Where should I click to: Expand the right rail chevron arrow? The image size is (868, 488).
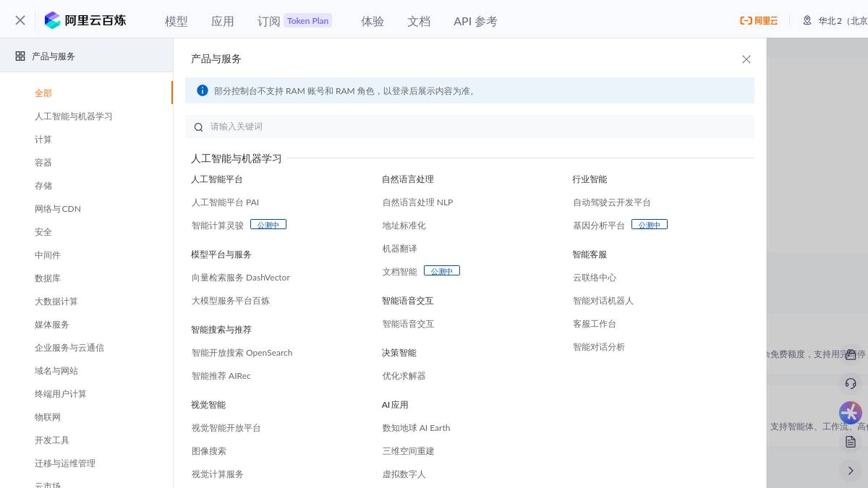click(851, 471)
